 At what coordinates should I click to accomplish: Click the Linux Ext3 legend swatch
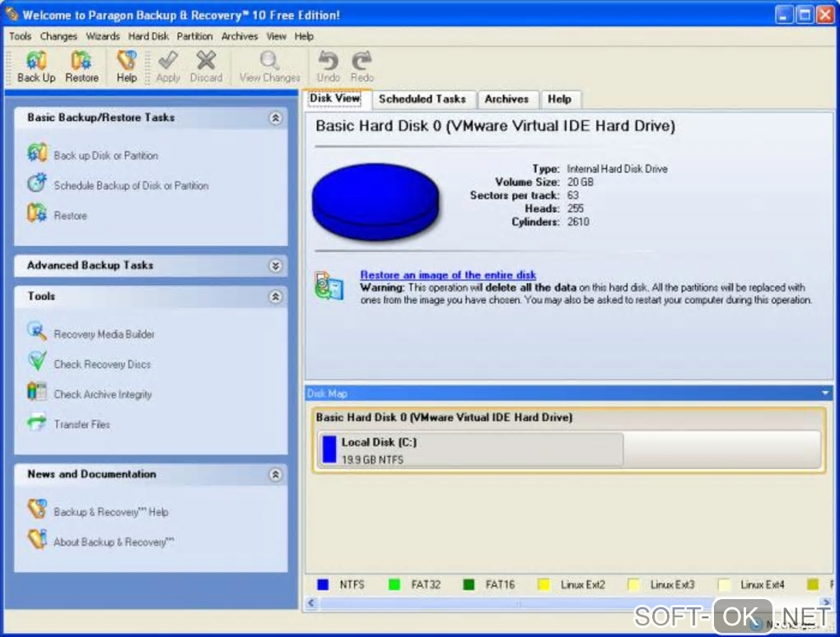[633, 584]
